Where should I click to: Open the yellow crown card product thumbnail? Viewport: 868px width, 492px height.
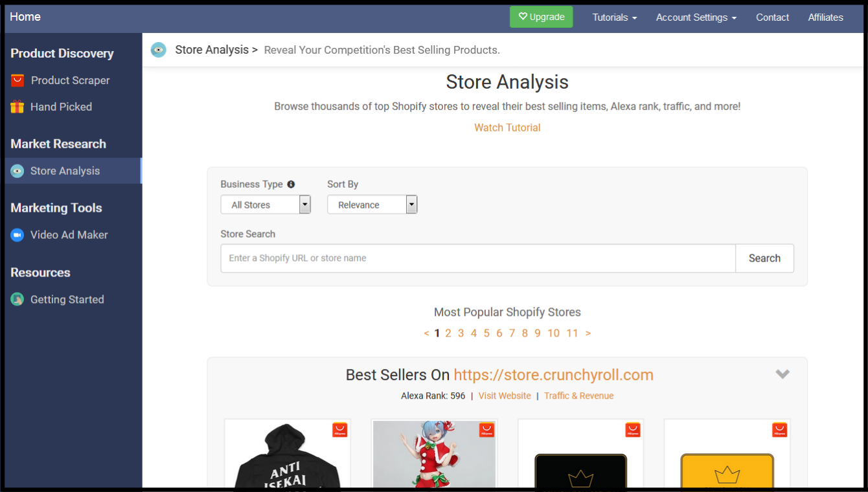tap(727, 453)
